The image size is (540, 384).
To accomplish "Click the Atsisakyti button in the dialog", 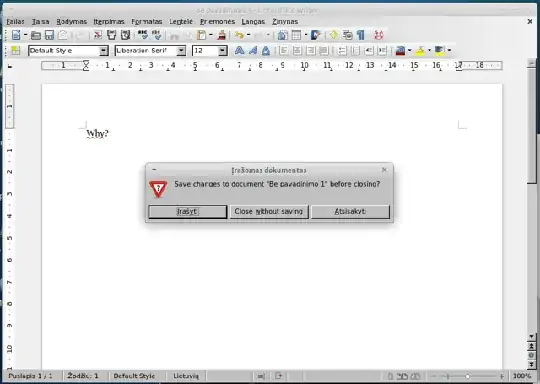I will pyautogui.click(x=350, y=211).
